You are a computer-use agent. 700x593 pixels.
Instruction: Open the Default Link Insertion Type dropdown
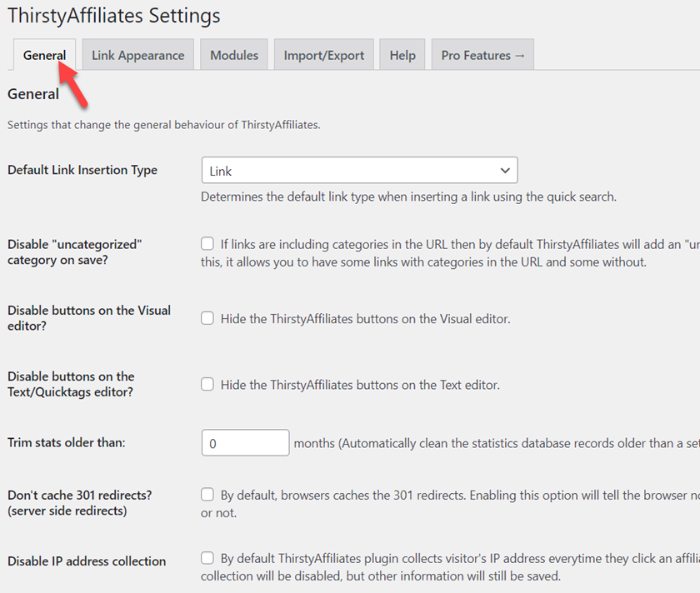click(x=360, y=170)
